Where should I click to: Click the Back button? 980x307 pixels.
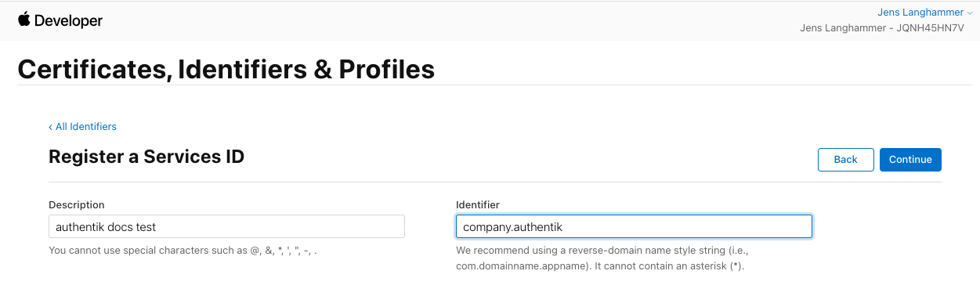[845, 159]
